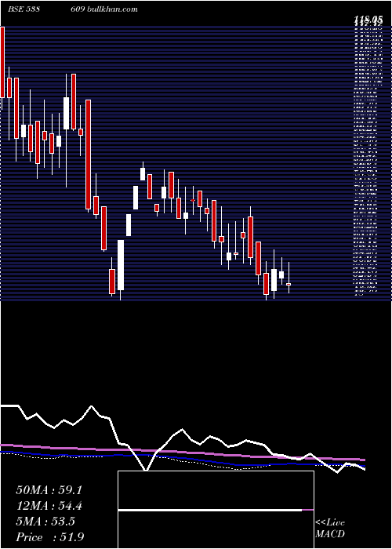
Task: Click the "50MA : 59.1" value
Action: point(49,490)
